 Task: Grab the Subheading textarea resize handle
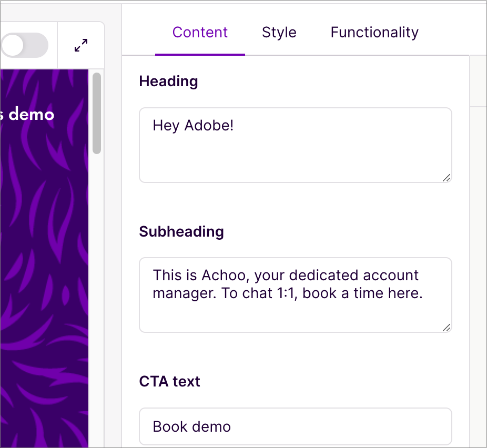click(447, 328)
